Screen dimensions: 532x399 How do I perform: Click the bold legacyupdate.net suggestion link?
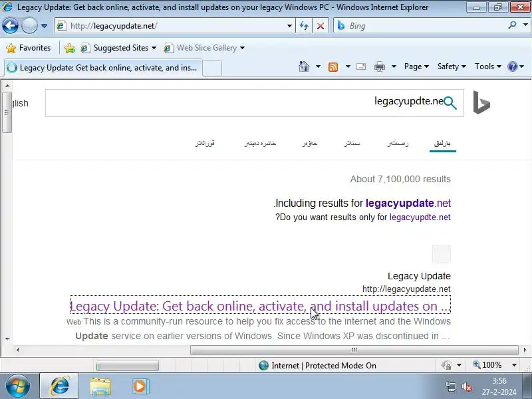coord(408,203)
